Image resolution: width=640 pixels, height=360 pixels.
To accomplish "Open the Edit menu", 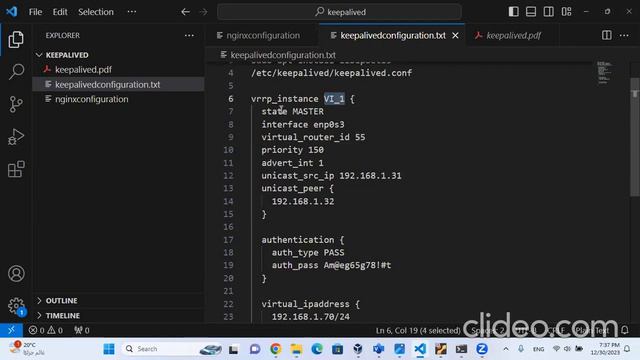I will point(60,12).
